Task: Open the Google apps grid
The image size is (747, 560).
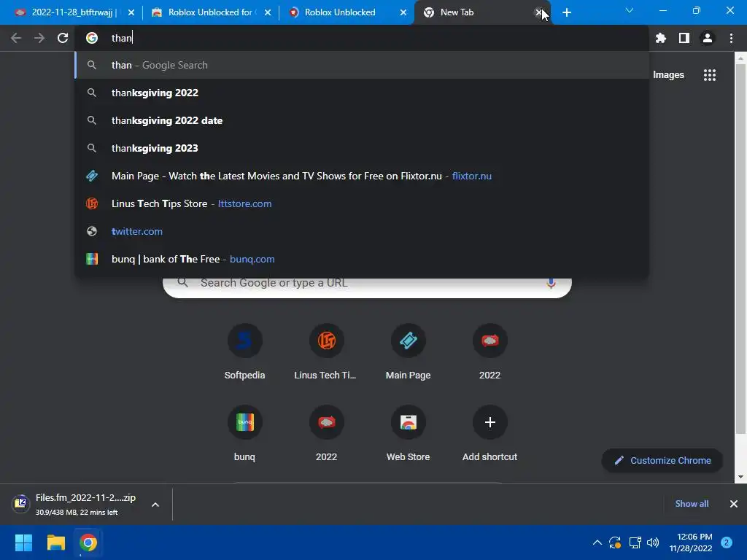Action: pos(709,75)
